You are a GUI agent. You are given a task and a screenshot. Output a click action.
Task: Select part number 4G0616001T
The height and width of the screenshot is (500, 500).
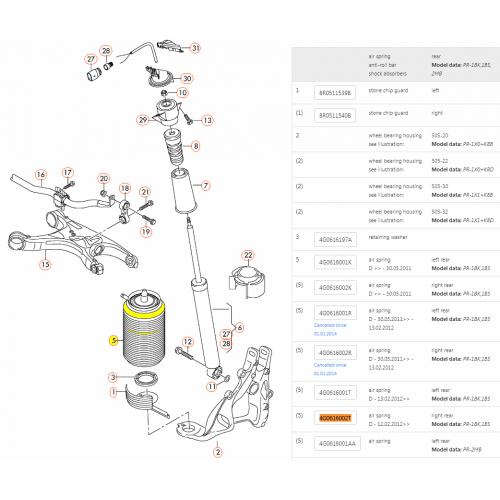point(335,393)
